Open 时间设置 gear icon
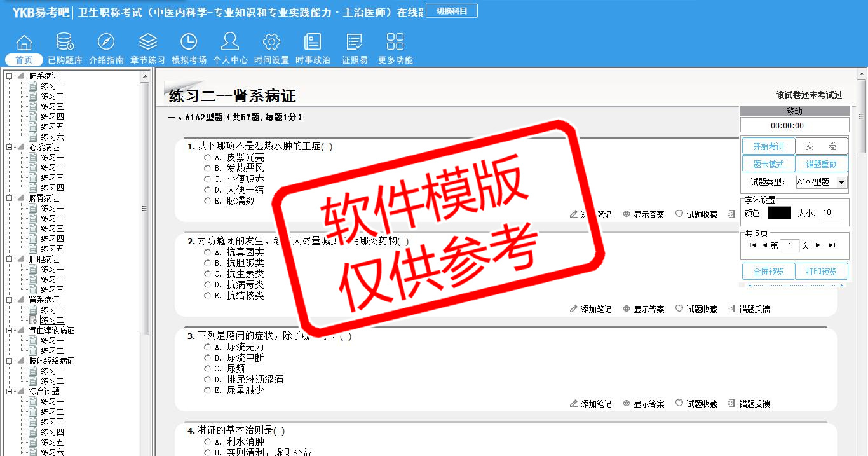Screen dimensions: 868x456 point(271,43)
